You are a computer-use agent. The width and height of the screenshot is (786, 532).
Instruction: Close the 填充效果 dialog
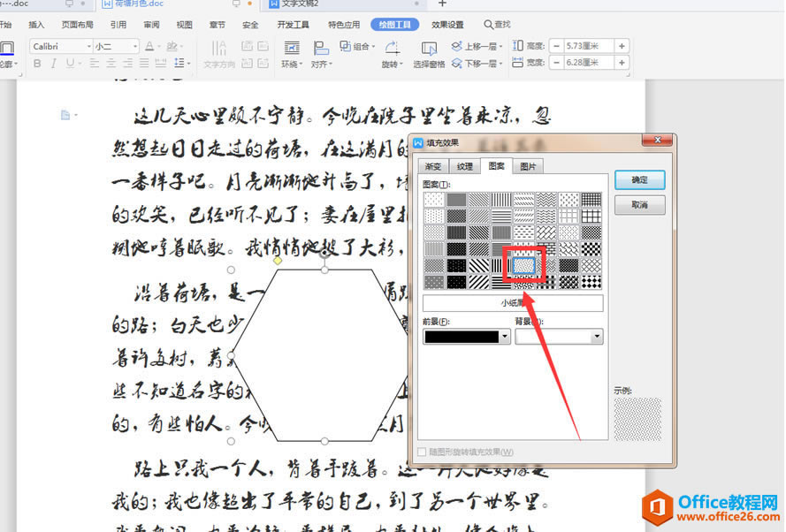tap(658, 141)
